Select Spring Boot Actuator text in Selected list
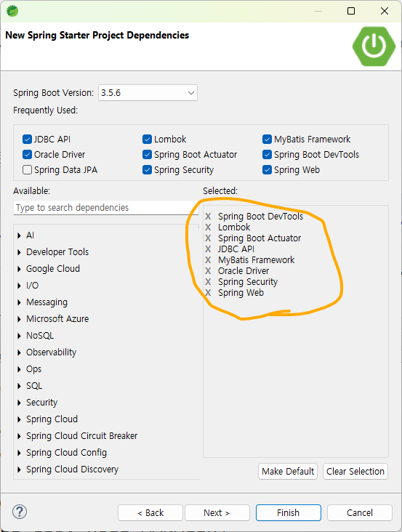402x532 pixels. 260,238
